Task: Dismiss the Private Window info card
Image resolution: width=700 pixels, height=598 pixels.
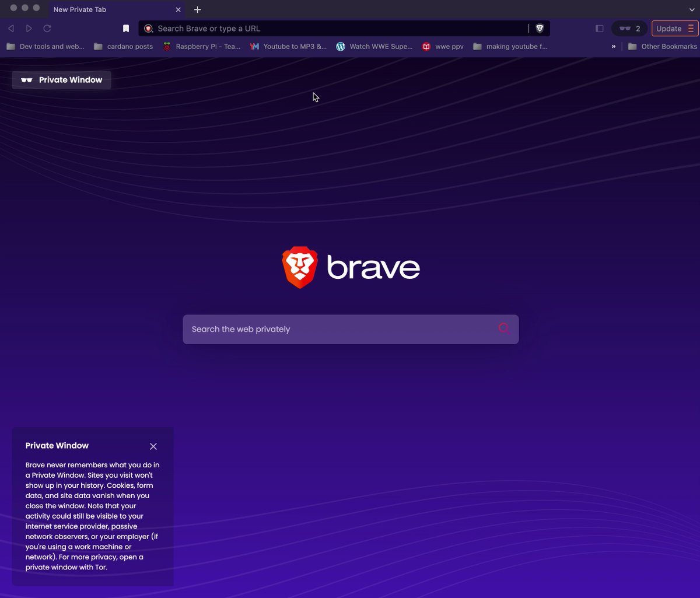Action: pos(153,446)
